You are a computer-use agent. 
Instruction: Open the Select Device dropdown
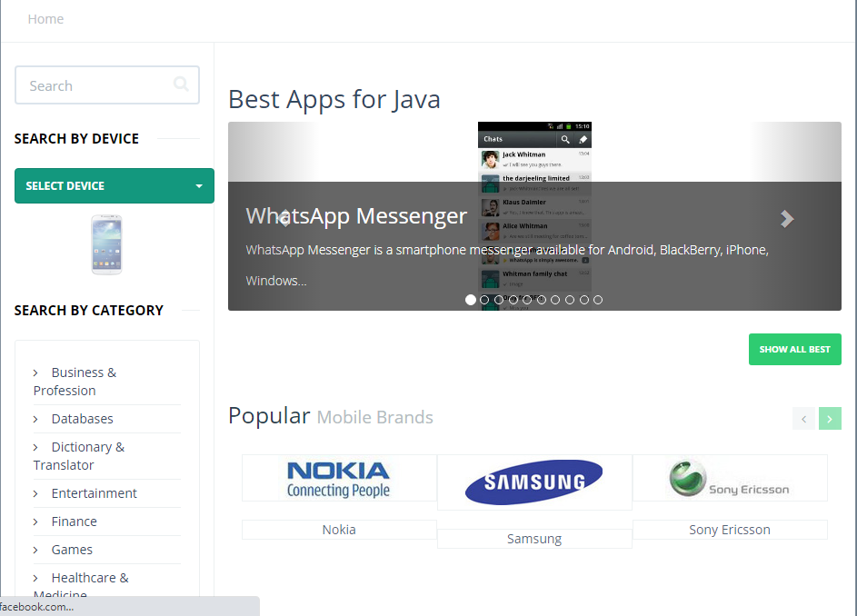pyautogui.click(x=115, y=186)
